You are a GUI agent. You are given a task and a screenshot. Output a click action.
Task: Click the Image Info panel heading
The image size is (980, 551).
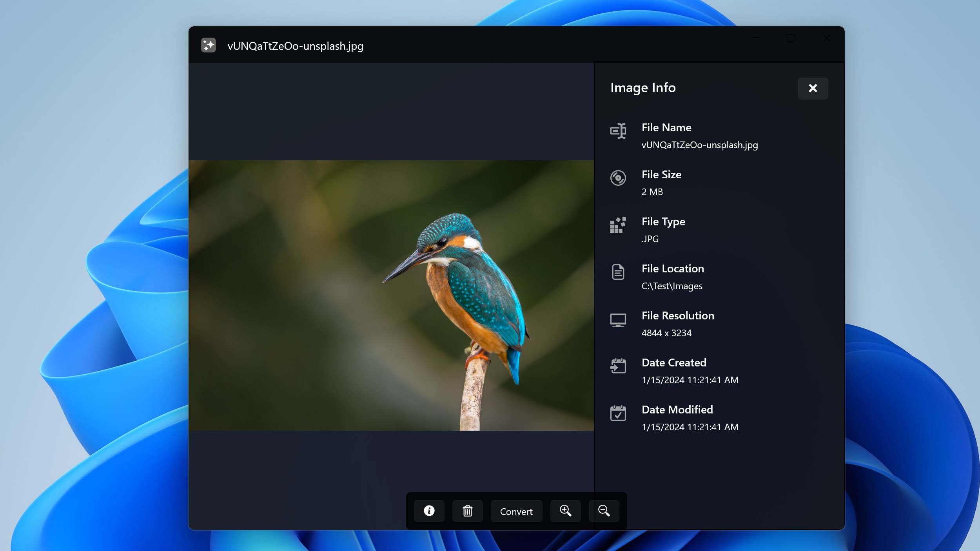(x=643, y=88)
